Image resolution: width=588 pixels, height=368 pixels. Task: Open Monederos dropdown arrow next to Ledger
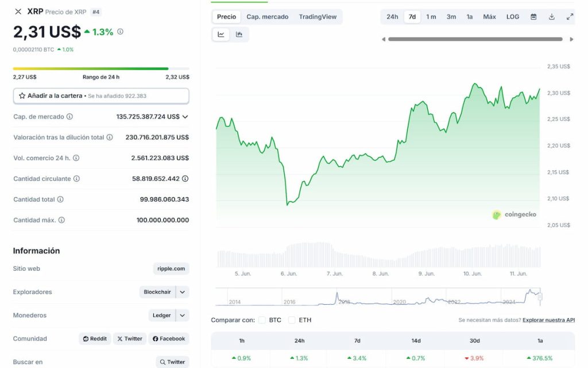pyautogui.click(x=183, y=316)
